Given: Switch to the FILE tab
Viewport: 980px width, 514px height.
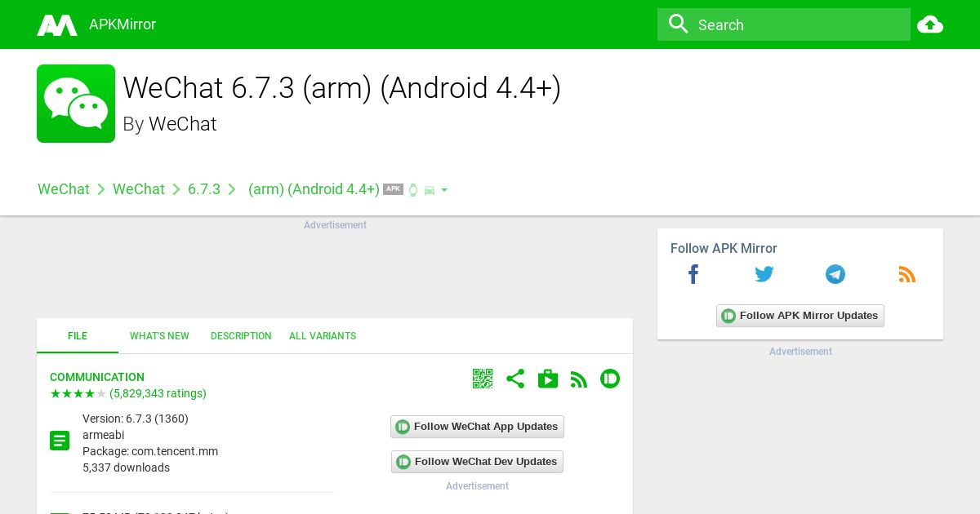Looking at the screenshot, I should [x=78, y=336].
